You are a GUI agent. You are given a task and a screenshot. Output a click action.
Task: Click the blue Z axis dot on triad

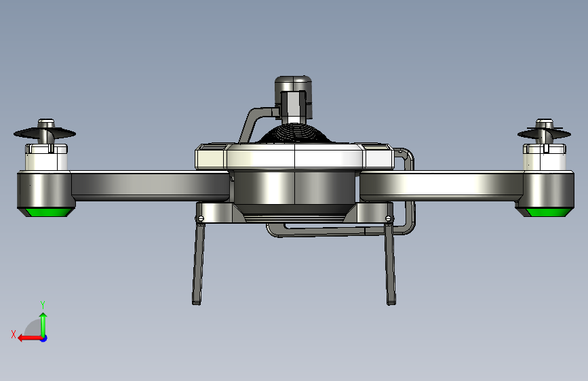point(44,338)
